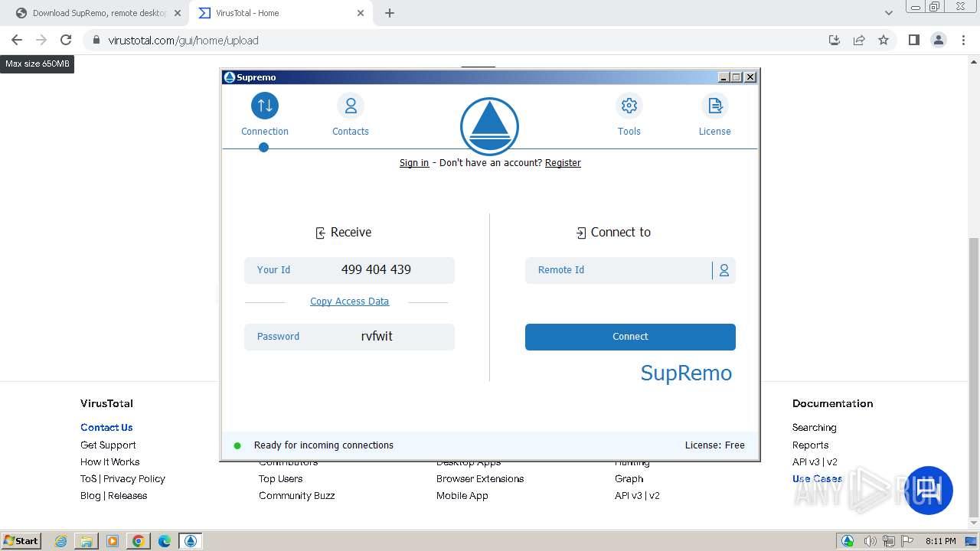Image resolution: width=980 pixels, height=551 pixels.
Task: Click taskbar clock 8:11 PM
Action: coord(940,541)
